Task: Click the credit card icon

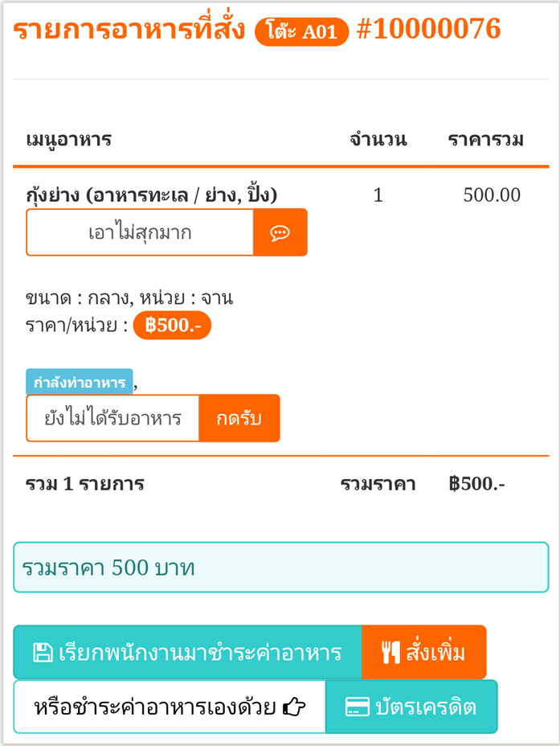Action: [357, 707]
